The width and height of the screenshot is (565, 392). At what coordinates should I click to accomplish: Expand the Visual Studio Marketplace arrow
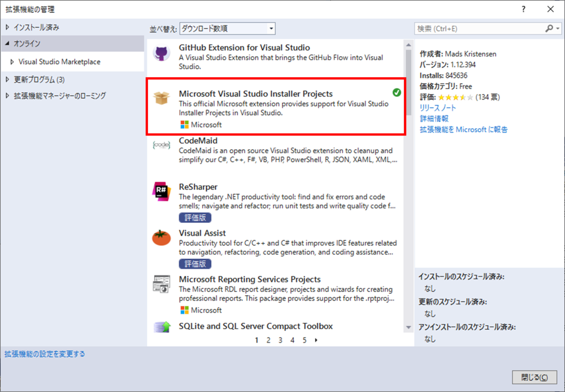coord(12,62)
